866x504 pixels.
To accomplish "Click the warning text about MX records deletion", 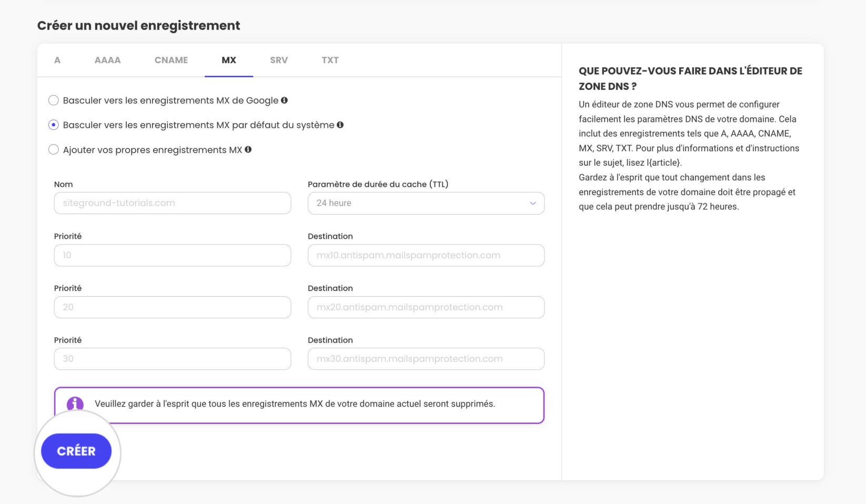I will tap(295, 404).
